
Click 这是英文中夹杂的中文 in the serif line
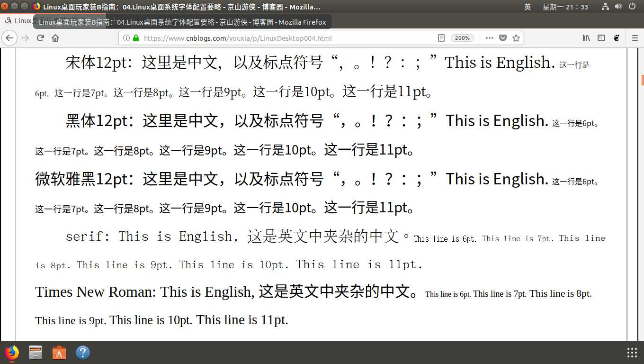pos(323,236)
